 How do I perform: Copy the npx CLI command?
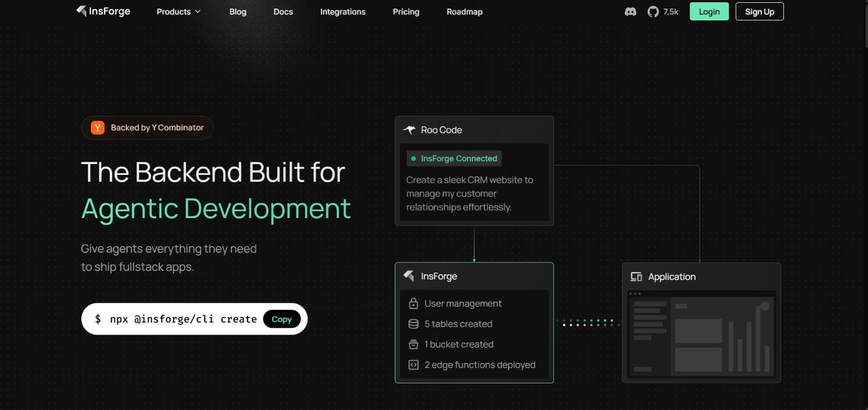point(282,319)
